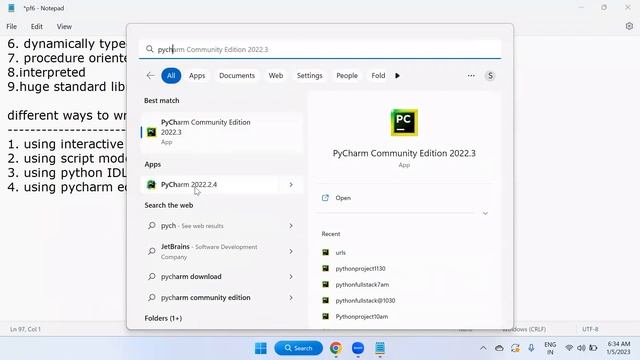
Task: Show hidden tray icons chevron
Action: click(x=483, y=348)
